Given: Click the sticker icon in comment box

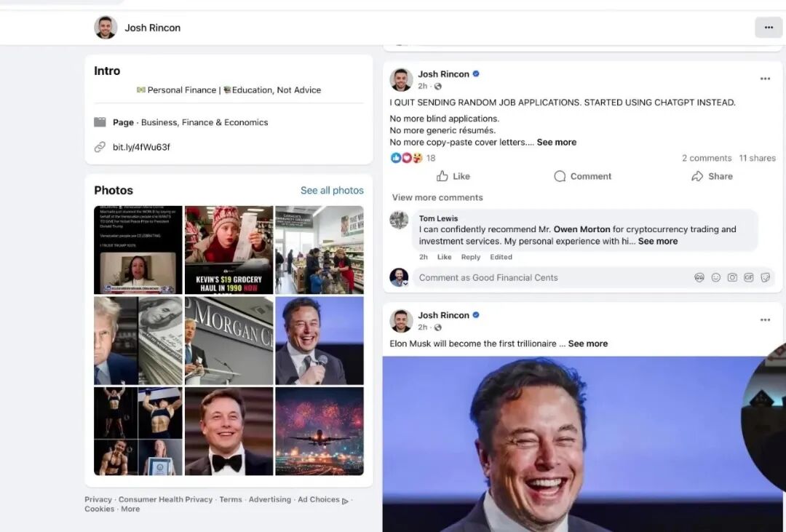Looking at the screenshot, I should (x=766, y=277).
